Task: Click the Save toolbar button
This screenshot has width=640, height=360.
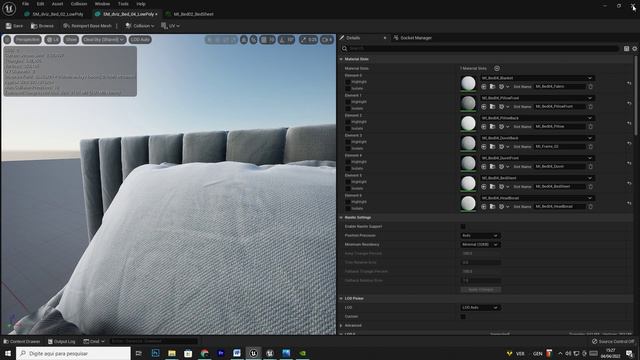Action: coord(14,26)
